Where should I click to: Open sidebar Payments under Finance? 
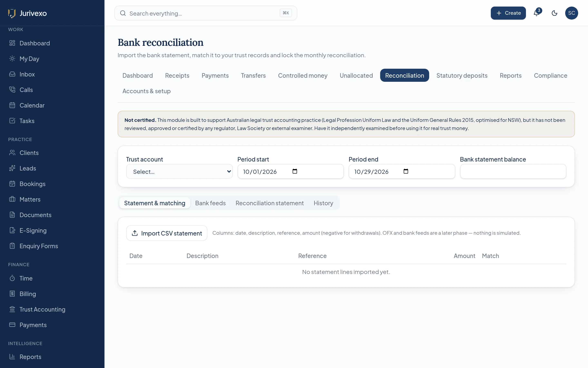click(x=52, y=325)
